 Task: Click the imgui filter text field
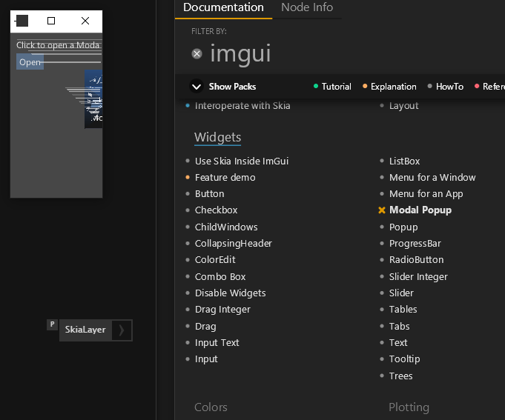pos(240,54)
